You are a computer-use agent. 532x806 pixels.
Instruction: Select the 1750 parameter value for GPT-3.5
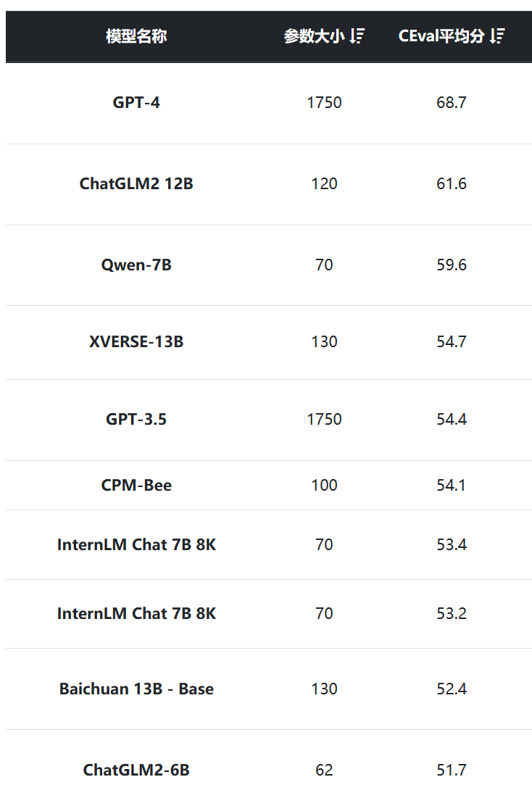[x=324, y=420]
